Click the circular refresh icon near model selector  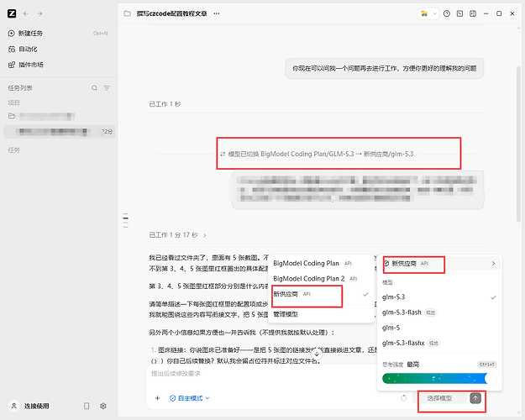coord(403,398)
